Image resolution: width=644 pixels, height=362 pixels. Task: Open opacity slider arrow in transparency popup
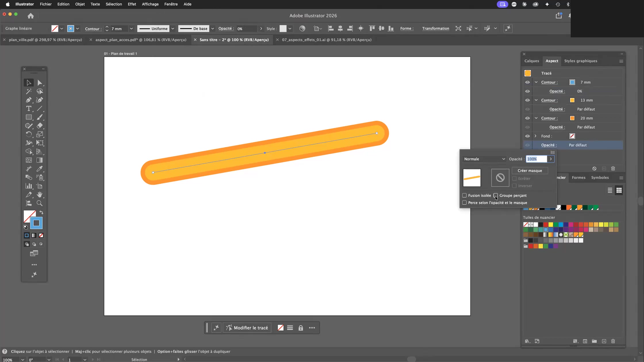coord(551,159)
